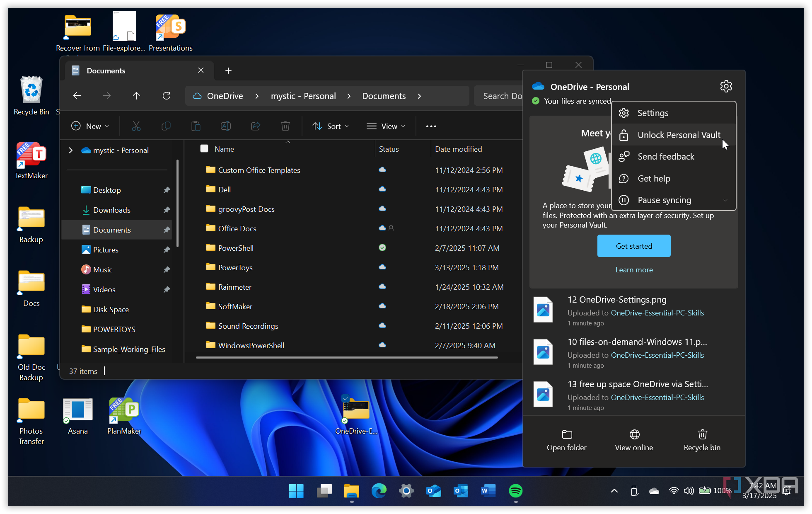Choose Settings in OneDrive menu
Viewport: 812px width, 514px height.
coord(674,113)
